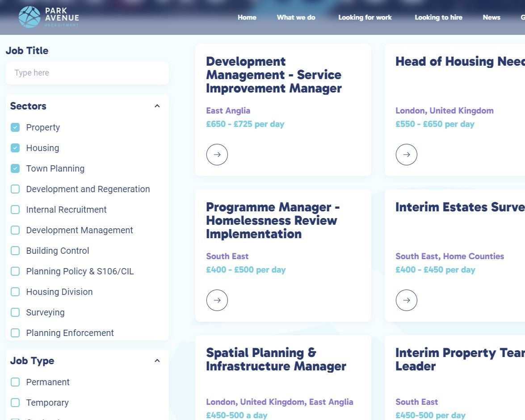
Task: Uncheck the Property sector filter
Action: (x=15, y=127)
